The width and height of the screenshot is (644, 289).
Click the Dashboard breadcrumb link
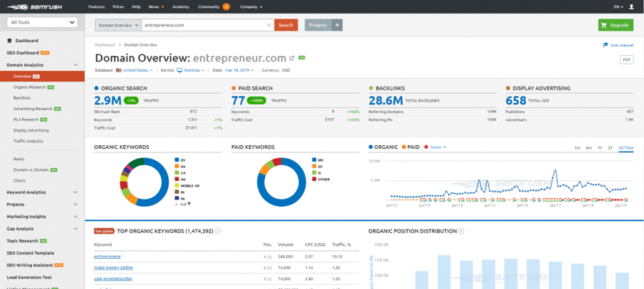click(x=104, y=45)
